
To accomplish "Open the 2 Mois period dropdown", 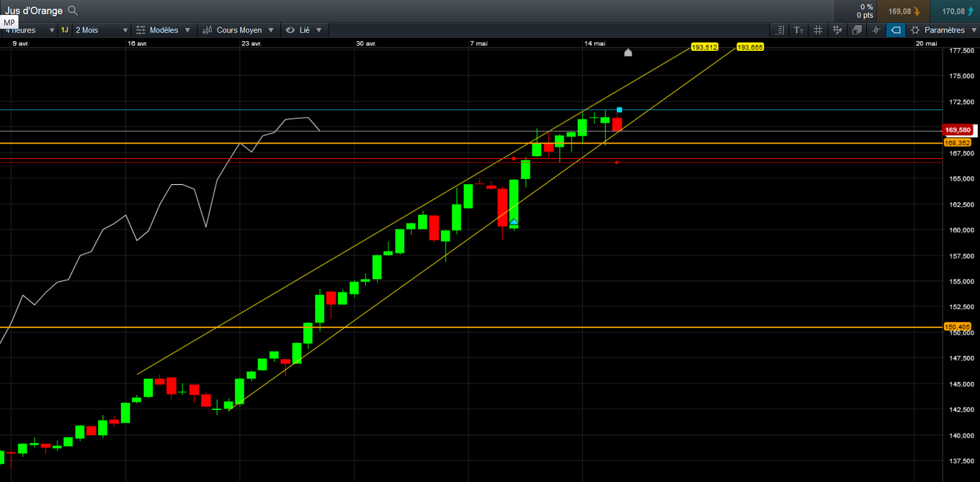I will [x=101, y=30].
